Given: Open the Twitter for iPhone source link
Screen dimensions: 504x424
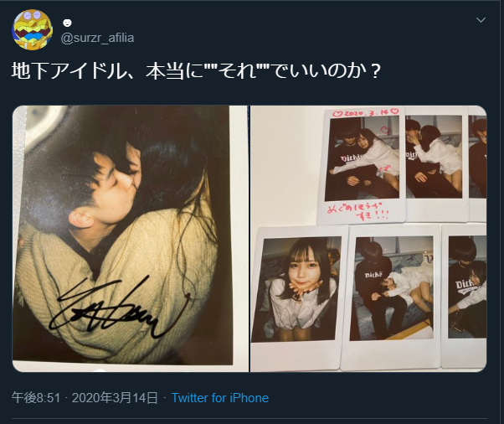Looking at the screenshot, I should [220, 398].
